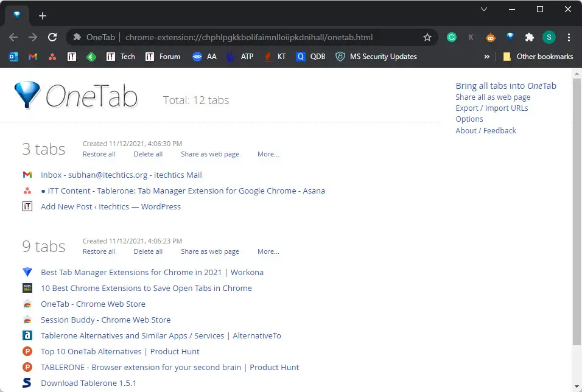Expand the hidden bookmarks chevron

(486, 57)
